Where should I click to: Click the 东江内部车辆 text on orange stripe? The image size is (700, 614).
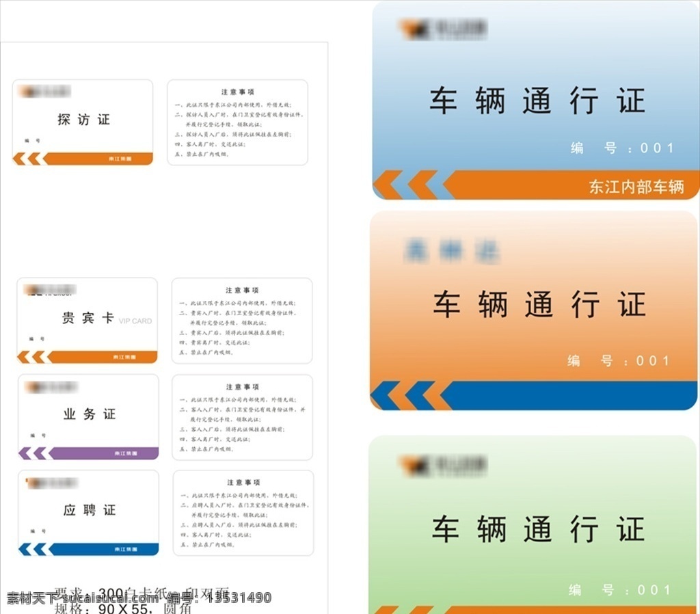(x=636, y=187)
